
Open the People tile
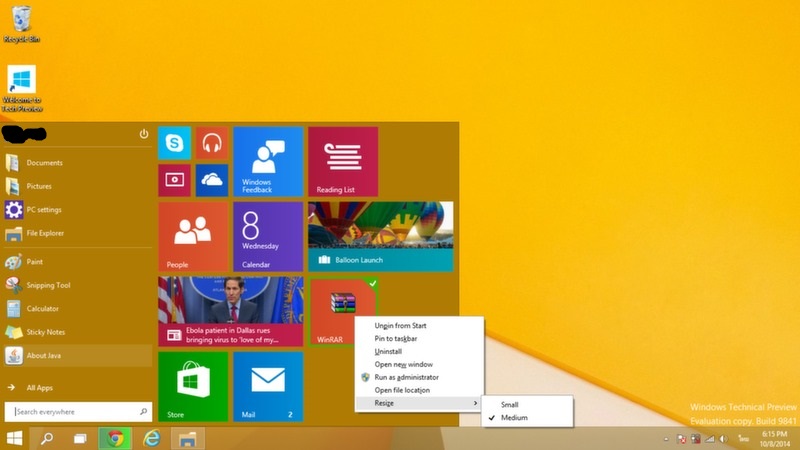pos(193,237)
